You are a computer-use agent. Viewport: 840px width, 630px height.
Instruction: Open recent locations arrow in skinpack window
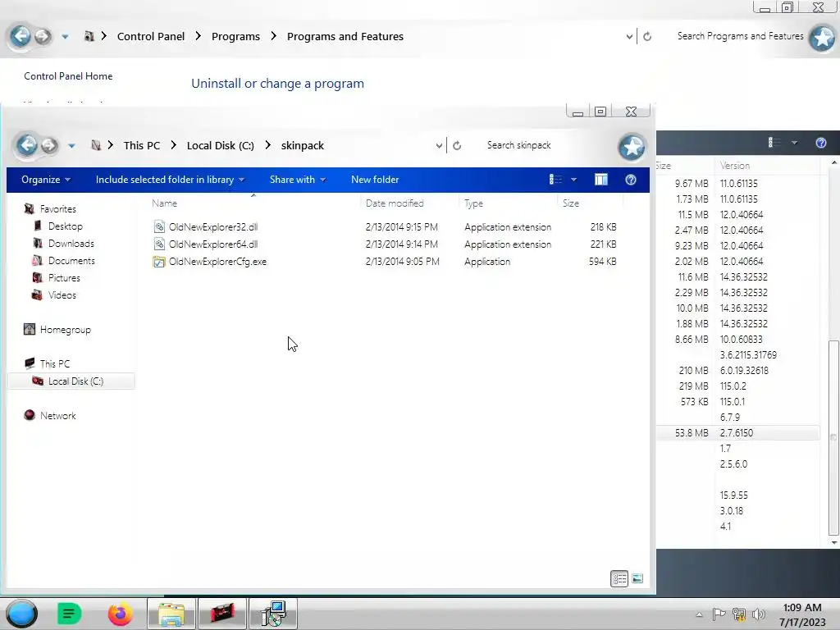click(71, 146)
